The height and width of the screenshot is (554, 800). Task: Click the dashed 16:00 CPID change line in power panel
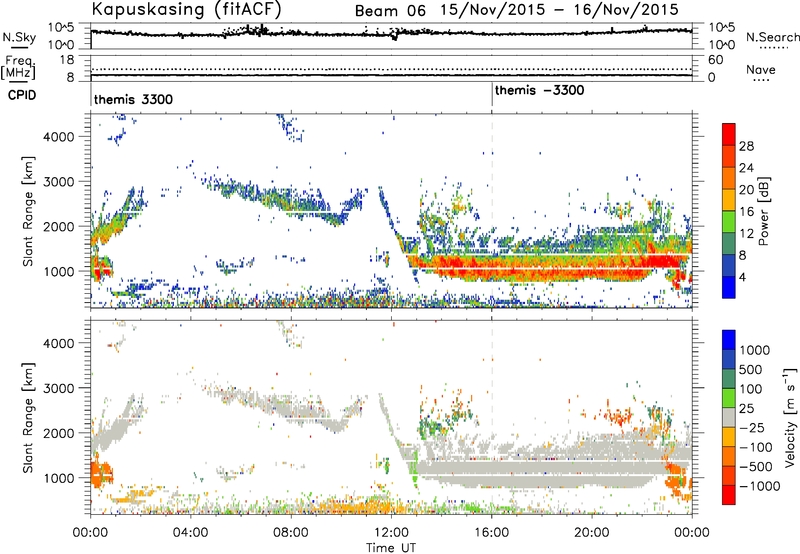[x=492, y=209]
